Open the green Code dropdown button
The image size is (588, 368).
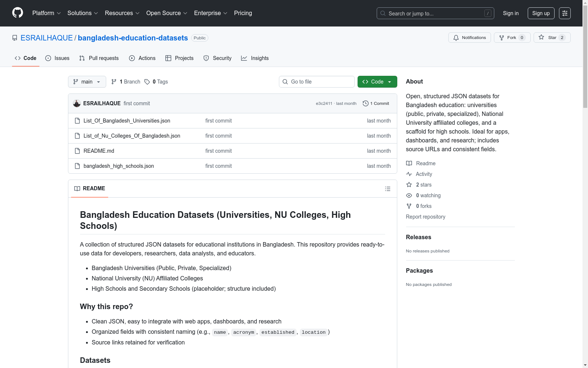pos(377,82)
